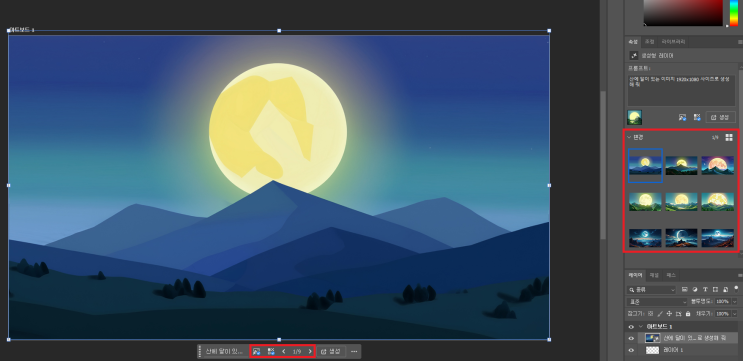
Task: Collapse the 변경 (Variations) section
Action: pos(629,137)
